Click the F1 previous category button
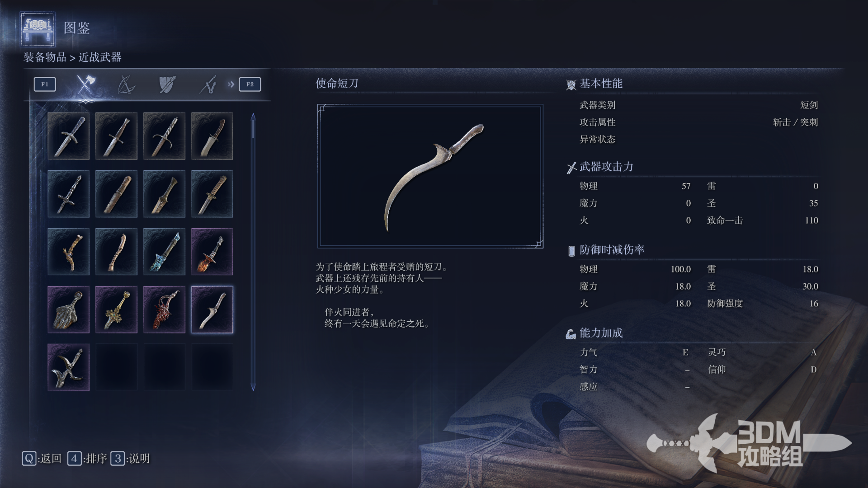The height and width of the screenshot is (488, 868). pos(45,84)
